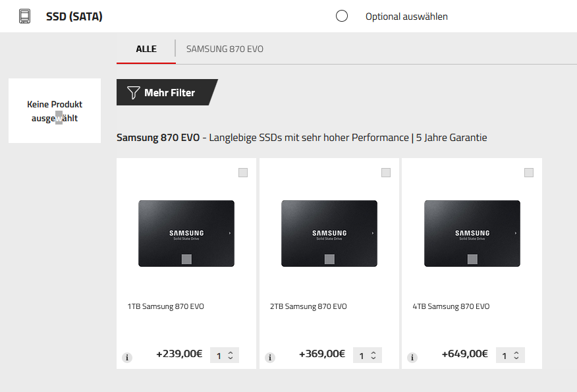Click the SSD drive icon beside SSD (SATA)
The width and height of the screenshot is (577, 392).
[x=24, y=16]
